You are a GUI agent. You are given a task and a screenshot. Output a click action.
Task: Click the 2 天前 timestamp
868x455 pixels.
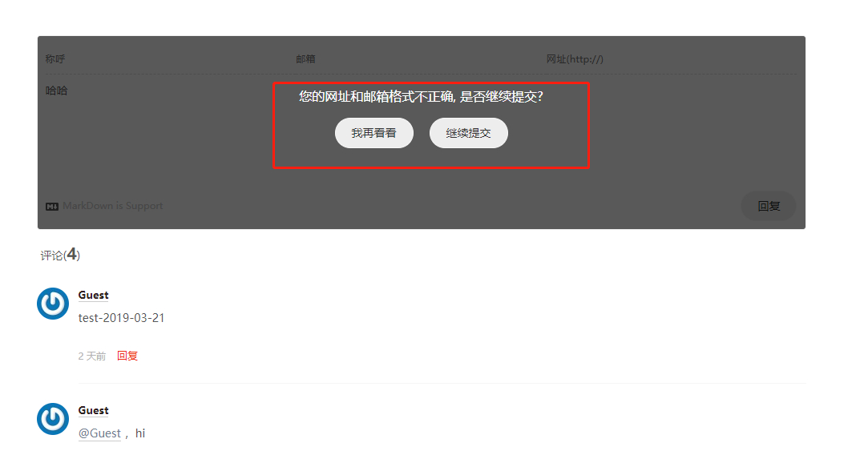click(x=92, y=356)
